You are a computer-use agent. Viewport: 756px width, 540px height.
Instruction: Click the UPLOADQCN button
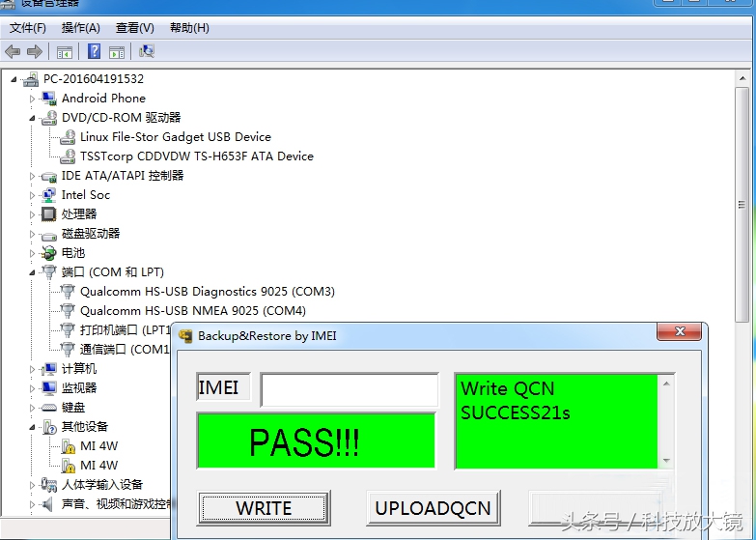pos(433,508)
